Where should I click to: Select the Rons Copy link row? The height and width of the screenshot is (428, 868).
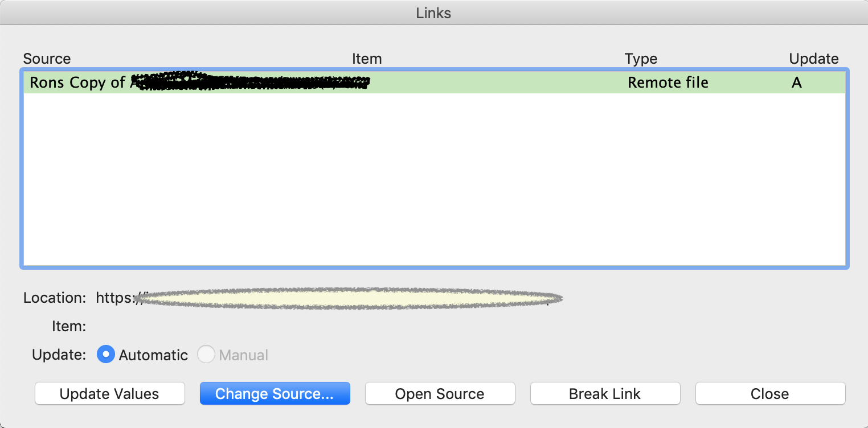point(435,83)
